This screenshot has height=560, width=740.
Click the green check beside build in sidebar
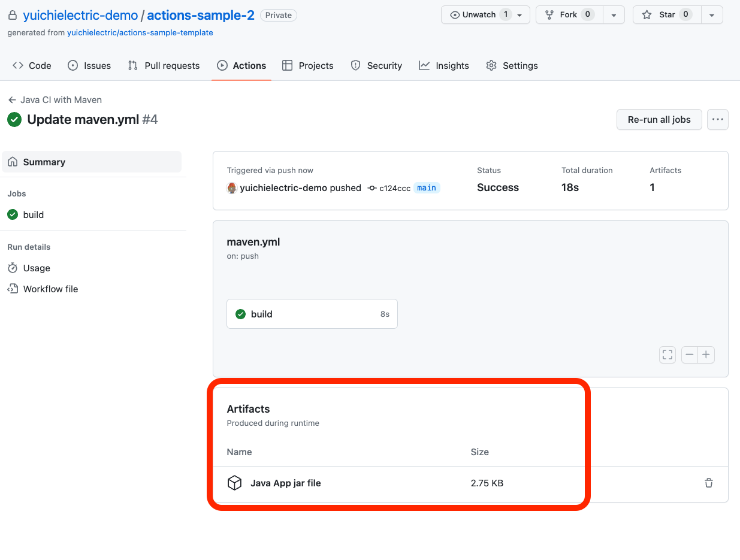[13, 214]
